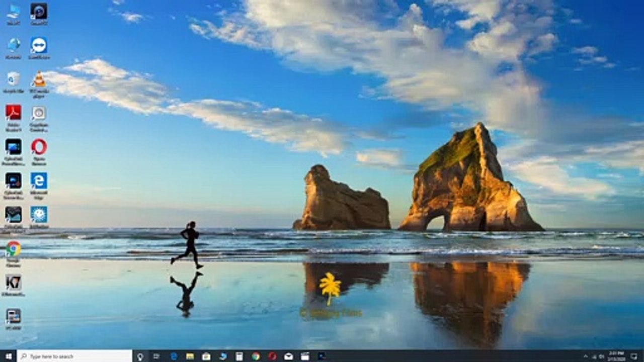Launch Opera from the taskbar
Screen dimensions: 644x362
[x=272, y=356]
